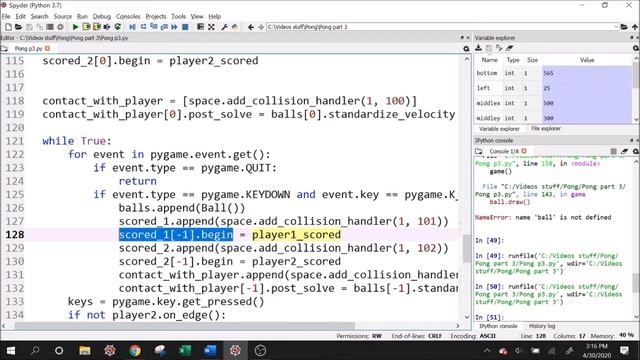Click the Save all files toolbar icon
The height and width of the screenshot is (360, 640).
(39, 27)
